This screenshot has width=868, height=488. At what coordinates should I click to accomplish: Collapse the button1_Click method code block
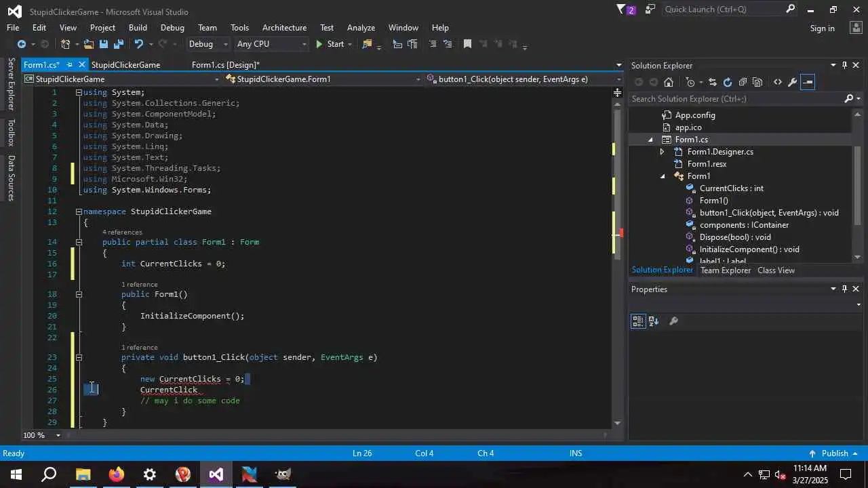click(79, 357)
